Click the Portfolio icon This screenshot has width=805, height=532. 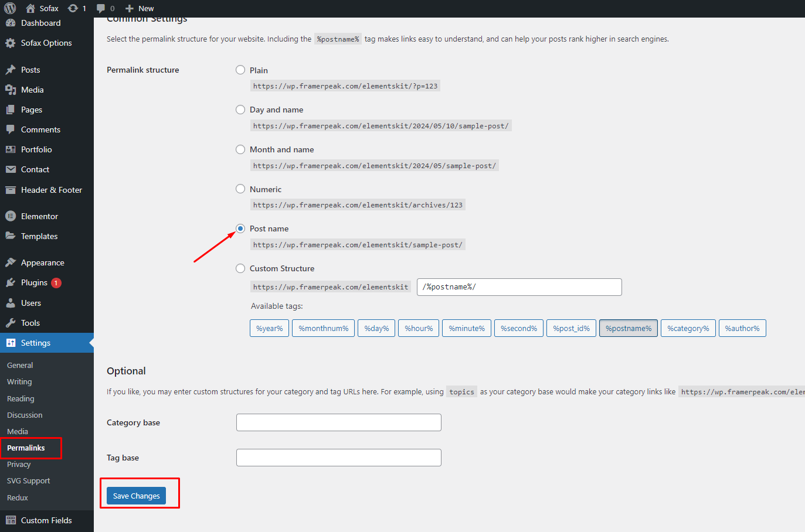tap(11, 149)
